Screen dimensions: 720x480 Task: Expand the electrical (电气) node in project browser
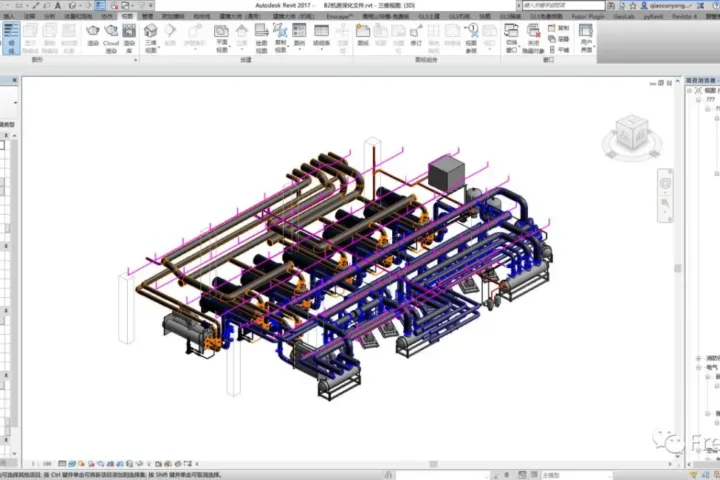(x=698, y=367)
